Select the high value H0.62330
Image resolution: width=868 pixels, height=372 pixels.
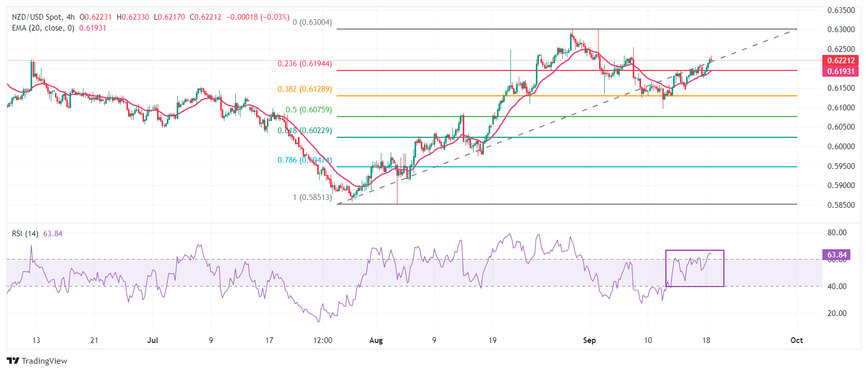point(133,17)
